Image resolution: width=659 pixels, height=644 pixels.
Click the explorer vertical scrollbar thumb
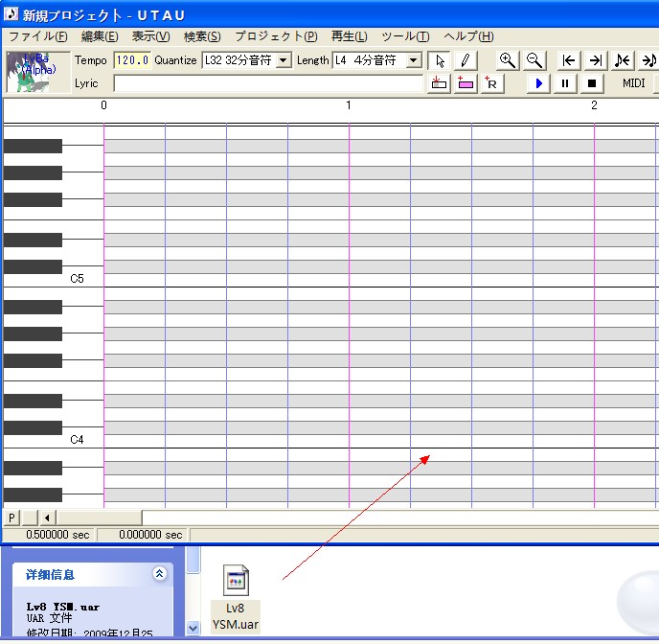(193, 560)
